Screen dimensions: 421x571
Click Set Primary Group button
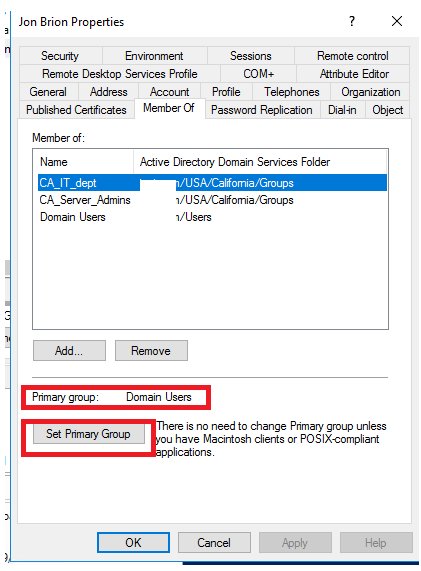tap(88, 434)
